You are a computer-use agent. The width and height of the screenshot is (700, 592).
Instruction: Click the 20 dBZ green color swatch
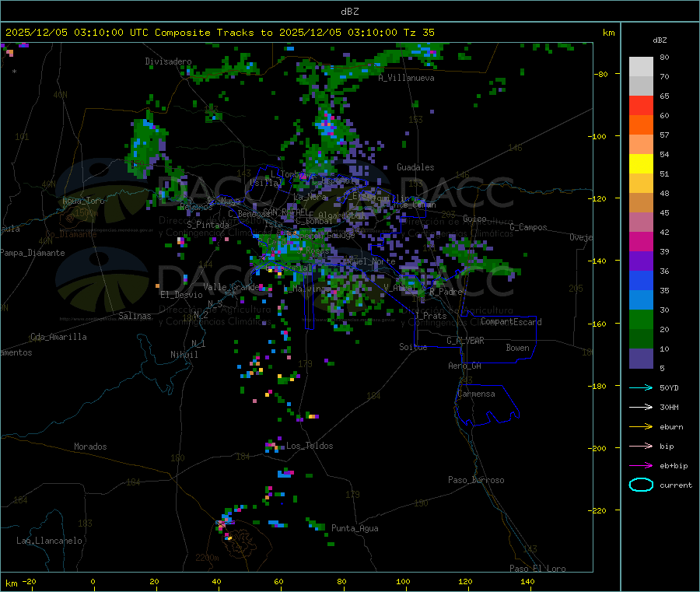[x=641, y=319]
